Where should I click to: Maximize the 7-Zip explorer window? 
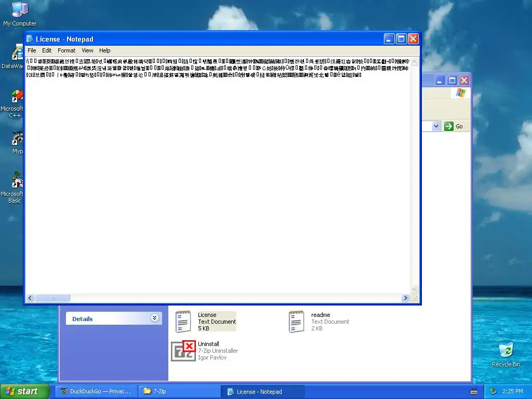(453, 81)
